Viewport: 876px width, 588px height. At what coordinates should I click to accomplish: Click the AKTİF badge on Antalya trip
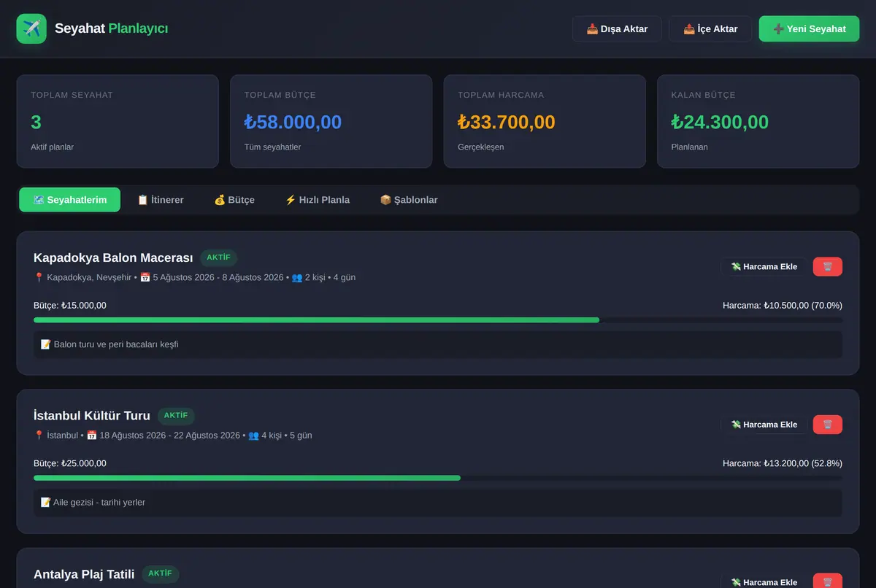tap(160, 574)
